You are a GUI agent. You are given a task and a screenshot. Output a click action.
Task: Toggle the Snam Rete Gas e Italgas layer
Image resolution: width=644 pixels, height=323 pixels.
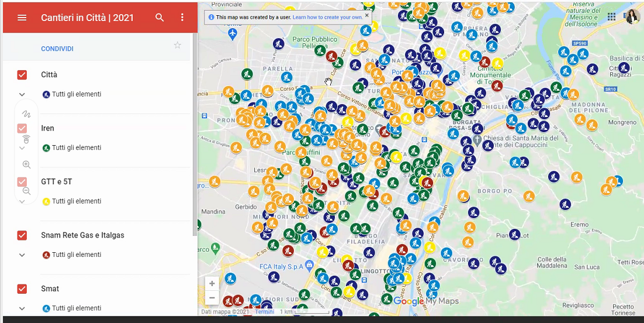tap(22, 235)
